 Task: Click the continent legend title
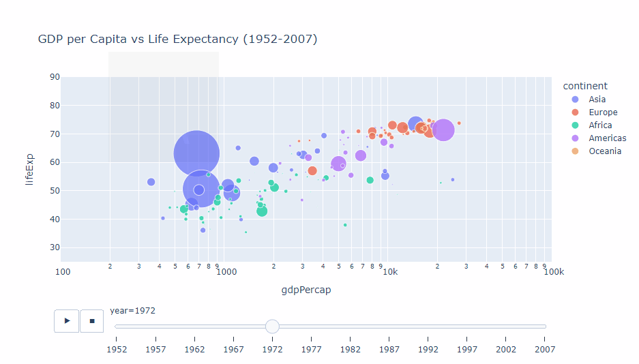coord(584,86)
